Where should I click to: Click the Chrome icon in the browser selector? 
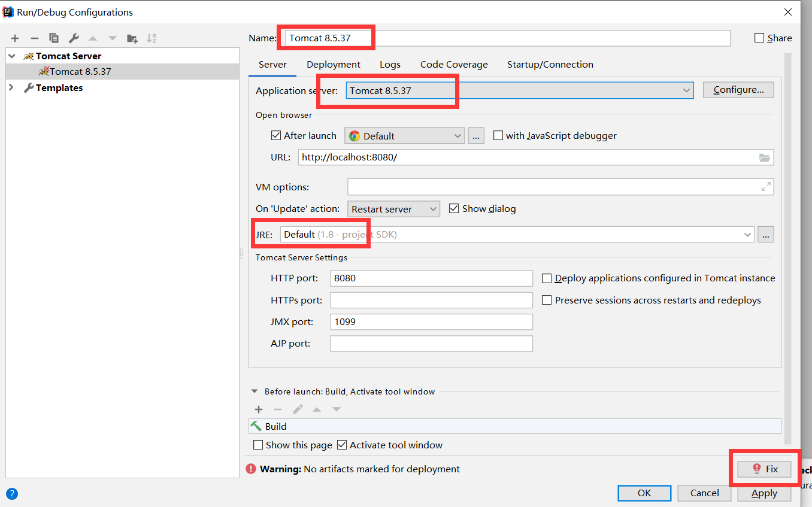click(355, 136)
